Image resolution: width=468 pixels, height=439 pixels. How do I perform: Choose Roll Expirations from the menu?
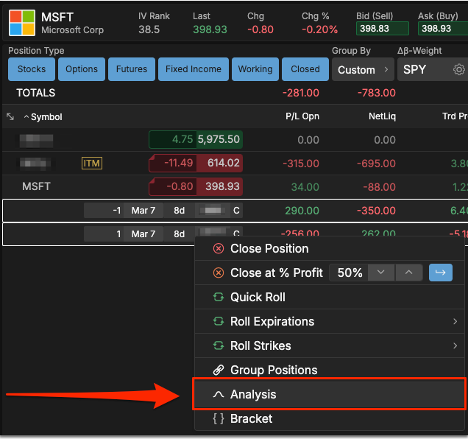[x=329, y=321]
